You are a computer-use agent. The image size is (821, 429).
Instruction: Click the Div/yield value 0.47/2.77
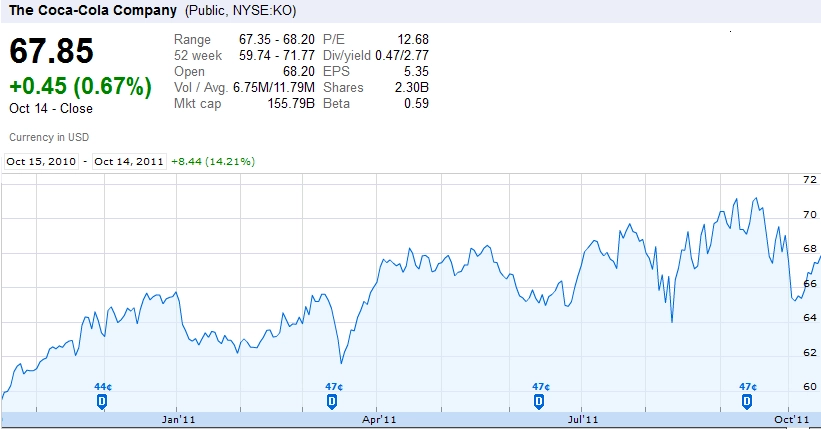[x=402, y=56]
